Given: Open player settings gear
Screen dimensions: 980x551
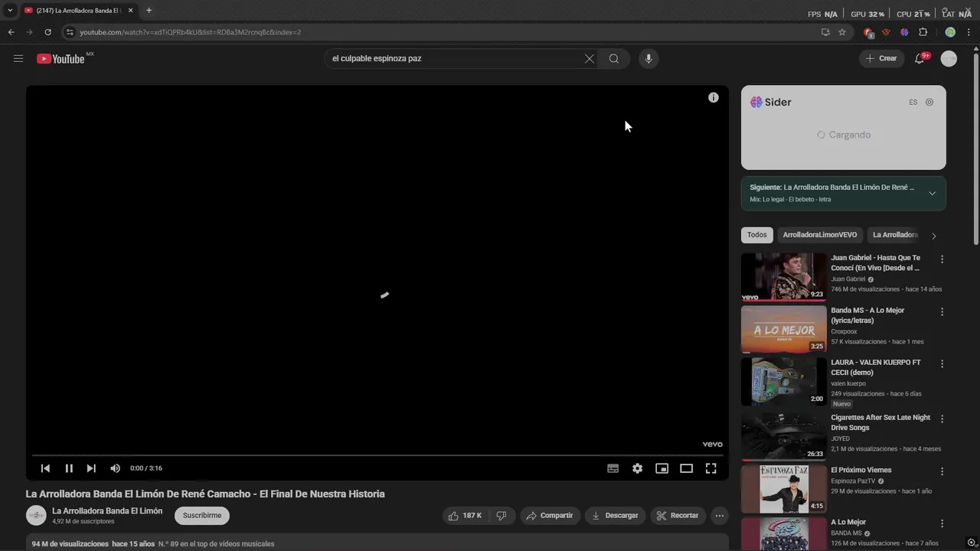Looking at the screenshot, I should click(x=637, y=468).
